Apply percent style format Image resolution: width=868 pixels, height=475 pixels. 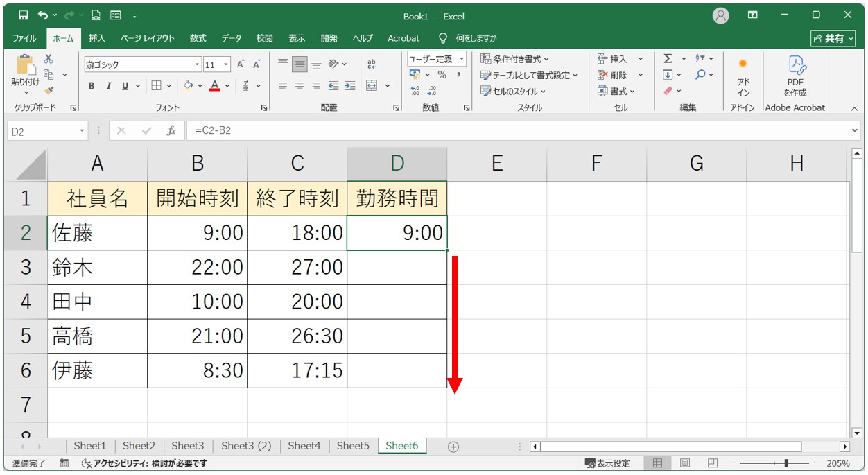tap(442, 75)
